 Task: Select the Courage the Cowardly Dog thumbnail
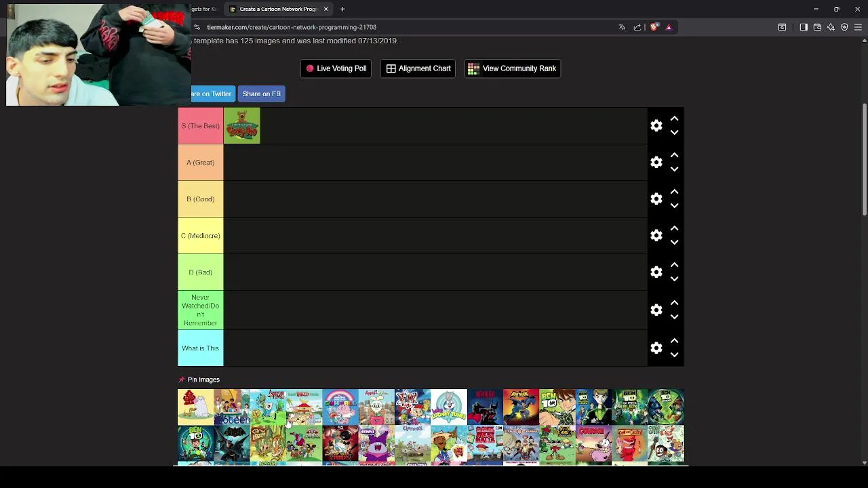pos(593,444)
